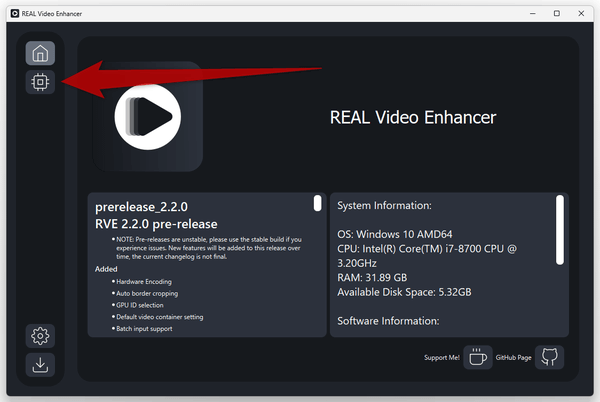Click the REAL Video Enhancer play logo
600x402 pixels.
148,117
